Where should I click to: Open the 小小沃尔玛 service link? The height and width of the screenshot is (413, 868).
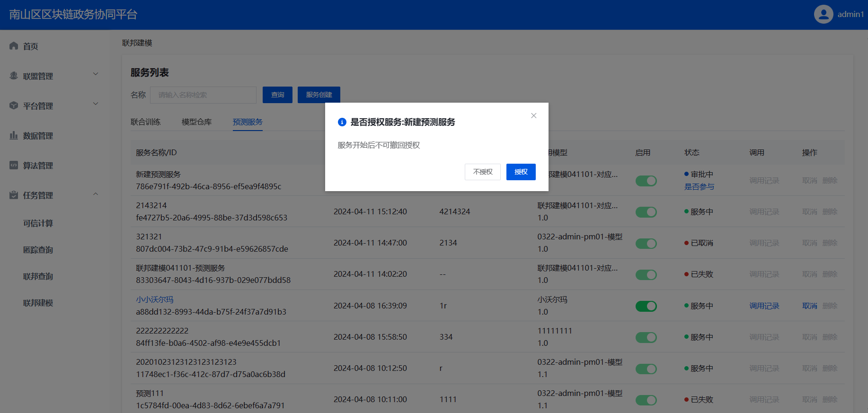(155, 299)
